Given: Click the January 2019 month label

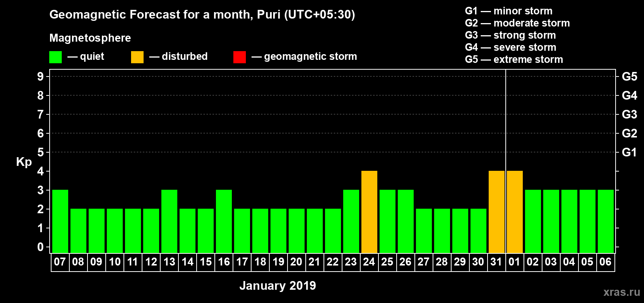Looking at the screenshot, I should [278, 286].
